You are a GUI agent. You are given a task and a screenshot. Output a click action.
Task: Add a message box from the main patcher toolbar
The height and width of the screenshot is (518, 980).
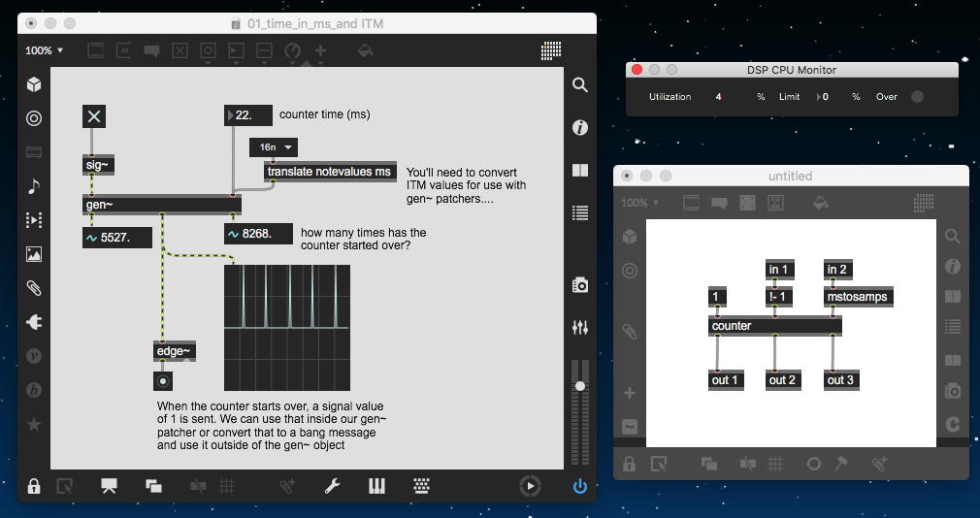pos(124,50)
